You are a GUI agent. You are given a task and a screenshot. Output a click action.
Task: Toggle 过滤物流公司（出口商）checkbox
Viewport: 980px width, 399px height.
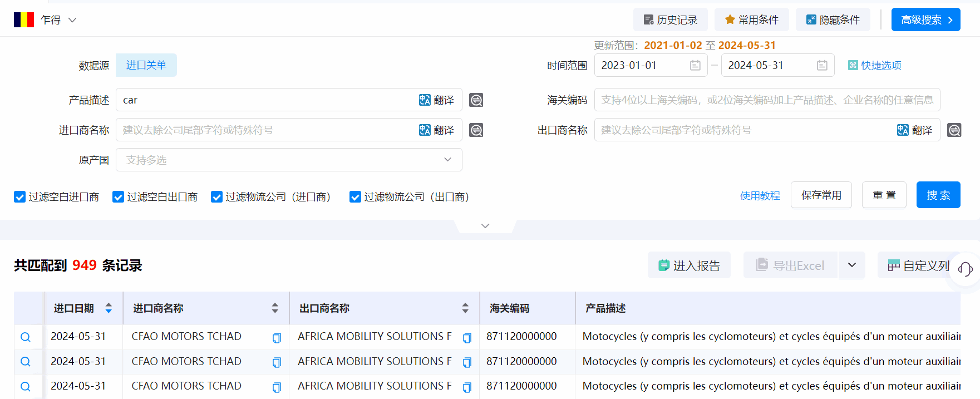[x=355, y=197]
